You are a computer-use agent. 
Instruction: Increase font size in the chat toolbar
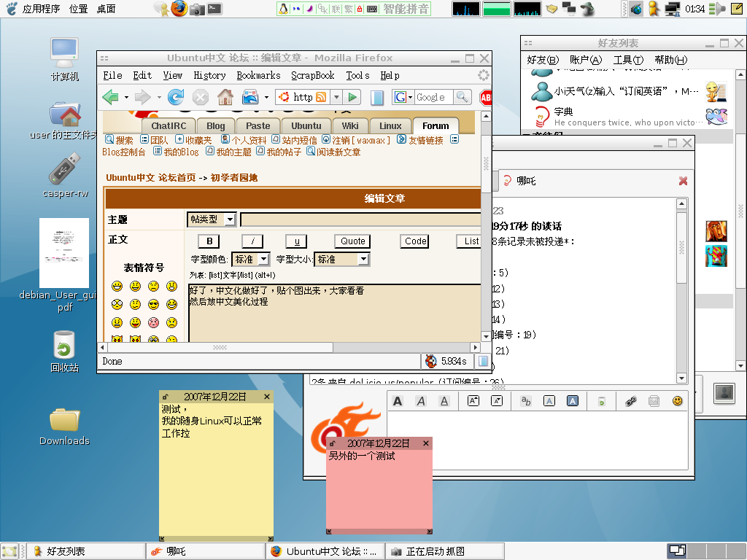[x=473, y=401]
